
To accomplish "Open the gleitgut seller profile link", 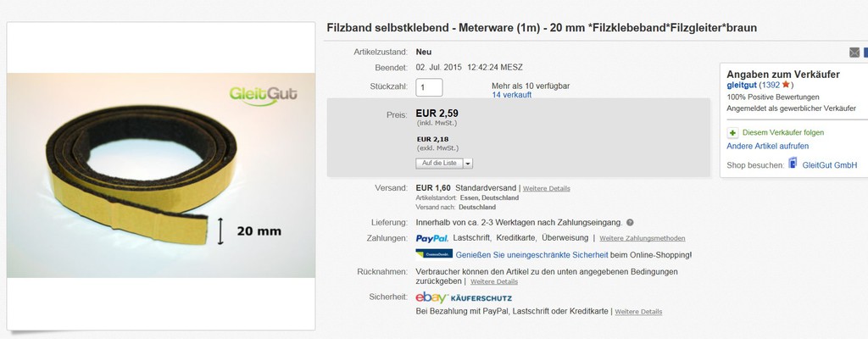I will [x=741, y=85].
